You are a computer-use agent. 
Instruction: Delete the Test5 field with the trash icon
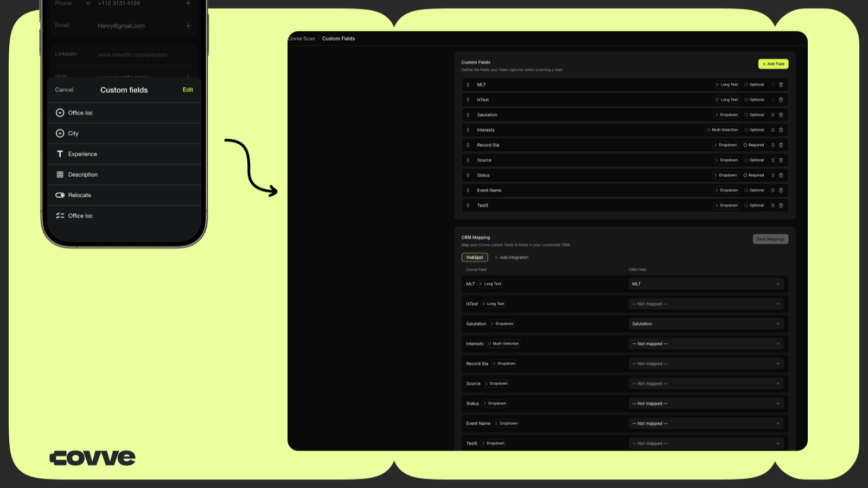pos(781,206)
